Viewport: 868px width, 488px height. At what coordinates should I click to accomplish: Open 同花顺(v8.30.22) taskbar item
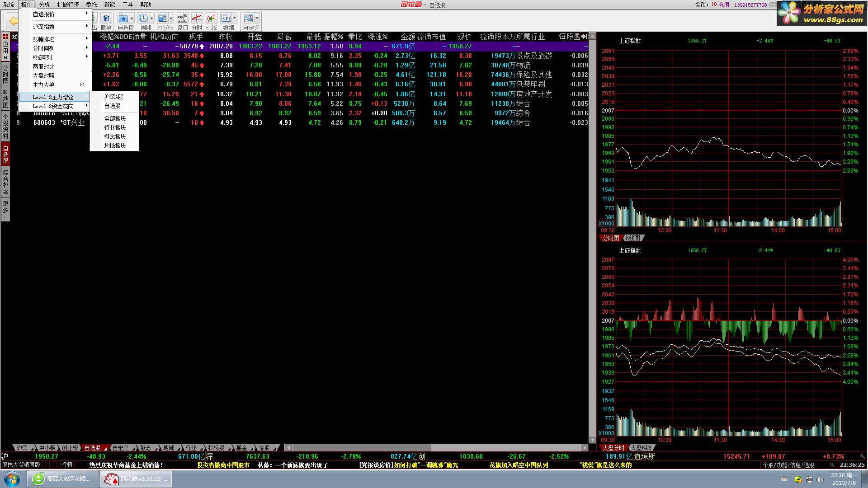[136, 479]
